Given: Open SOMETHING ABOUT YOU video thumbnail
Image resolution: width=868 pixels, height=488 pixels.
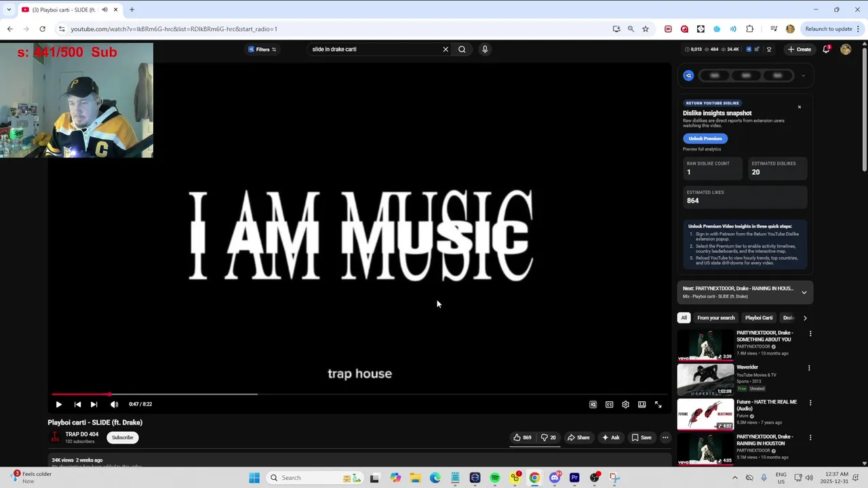Looking at the screenshot, I should (705, 345).
